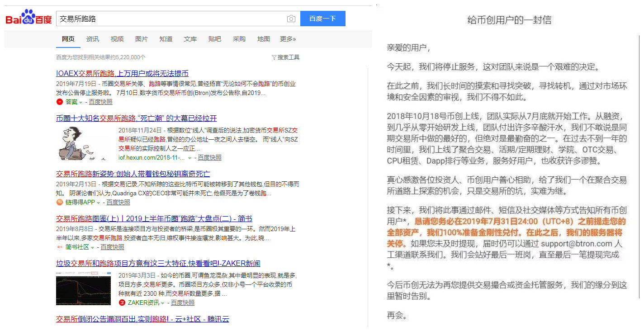The width and height of the screenshot is (644, 331).
Task: Click funnel icon beside 搜索工具
Action: pyautogui.click(x=274, y=57)
